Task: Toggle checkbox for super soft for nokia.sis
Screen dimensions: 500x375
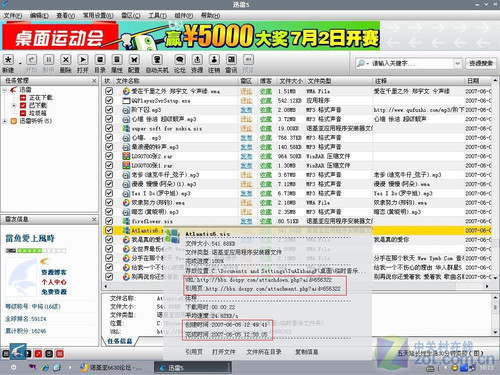Action: pos(109,128)
